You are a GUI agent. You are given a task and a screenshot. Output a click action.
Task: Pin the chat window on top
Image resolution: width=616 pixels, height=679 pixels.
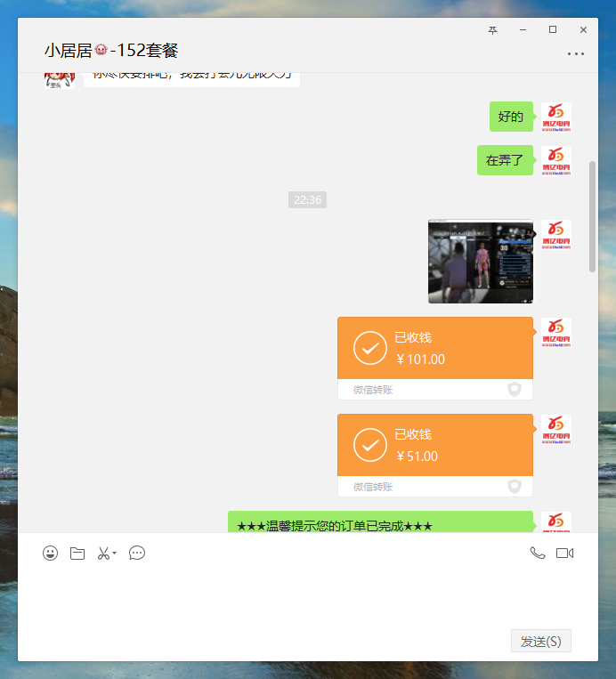click(x=492, y=30)
